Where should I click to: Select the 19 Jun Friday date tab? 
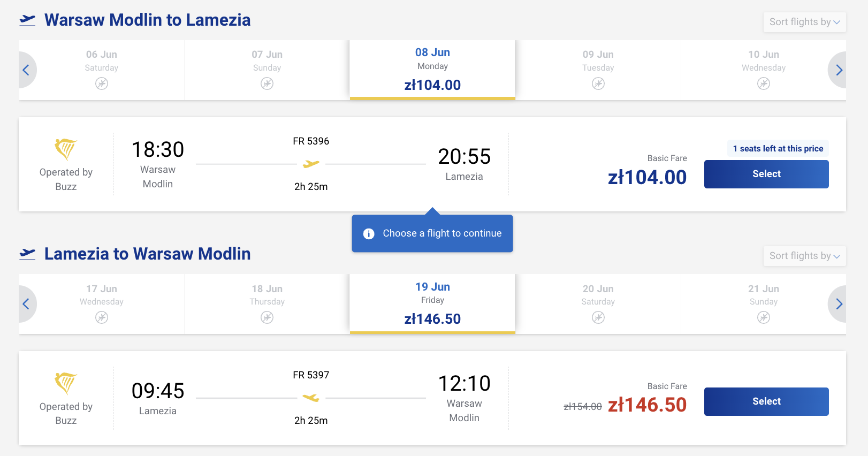click(432, 303)
